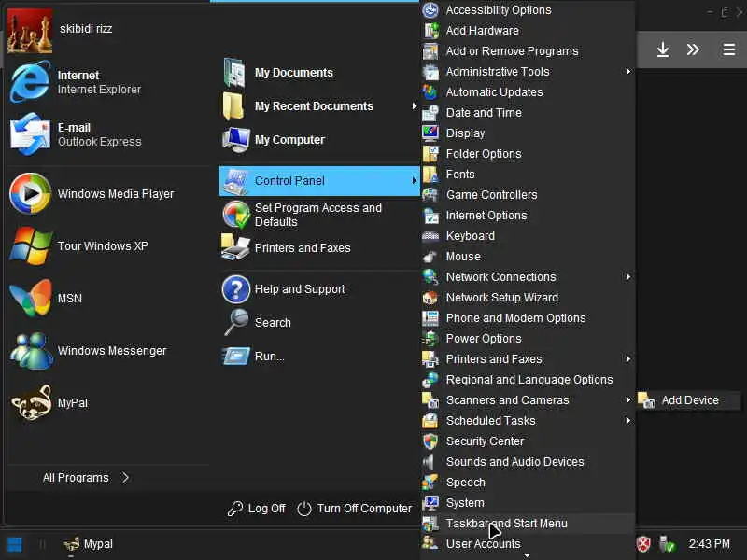Open Speech settings icon

[x=430, y=482]
